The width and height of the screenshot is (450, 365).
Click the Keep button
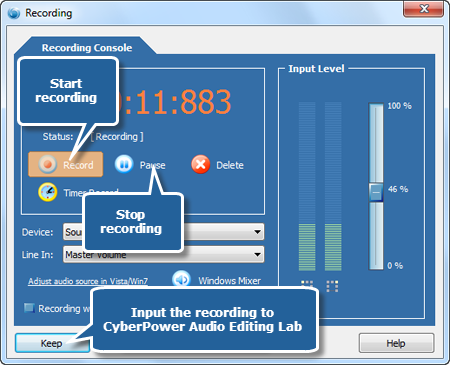pyautogui.click(x=52, y=343)
